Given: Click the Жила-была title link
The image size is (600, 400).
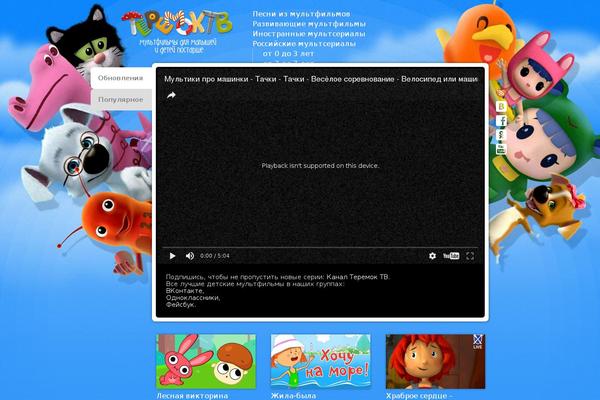Looking at the screenshot, I should click(x=293, y=396).
